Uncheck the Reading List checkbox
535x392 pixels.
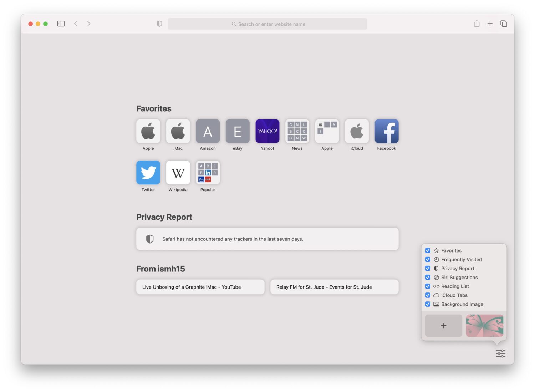point(428,286)
